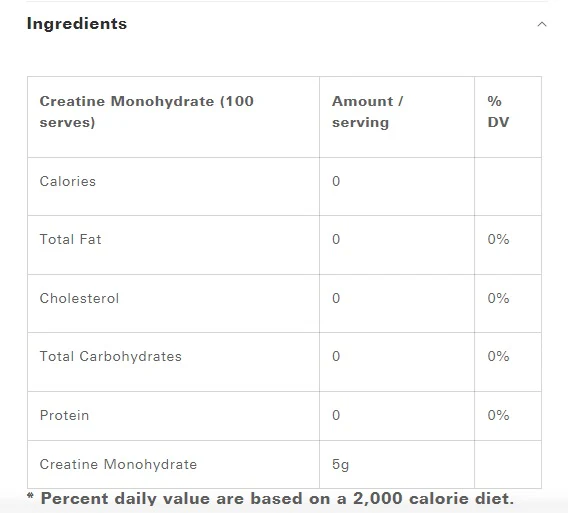Click the Total Carbohydrates amount value

336,356
